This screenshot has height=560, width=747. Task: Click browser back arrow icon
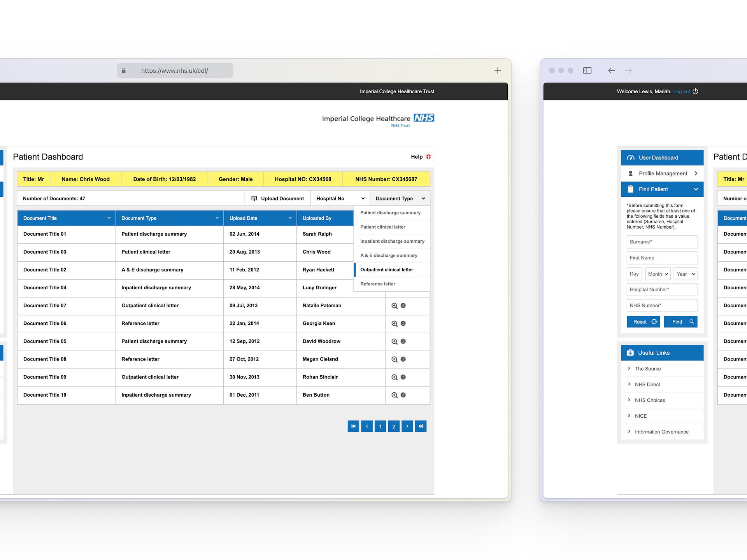click(611, 70)
